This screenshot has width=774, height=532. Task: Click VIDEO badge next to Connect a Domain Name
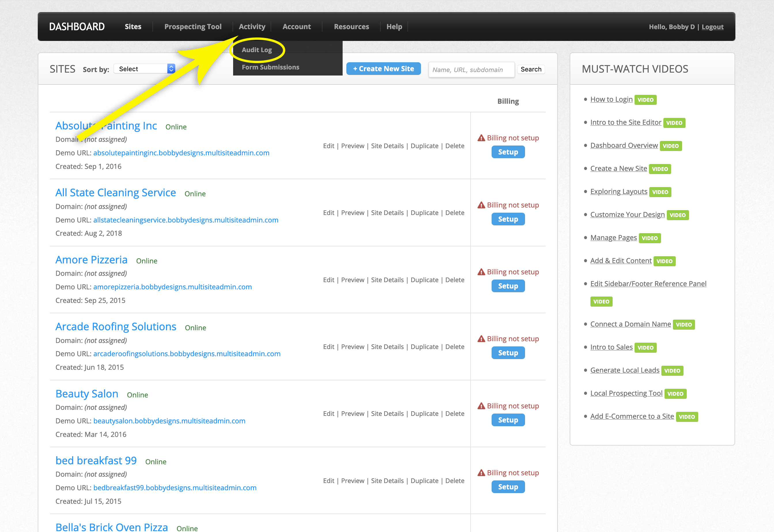click(x=684, y=325)
